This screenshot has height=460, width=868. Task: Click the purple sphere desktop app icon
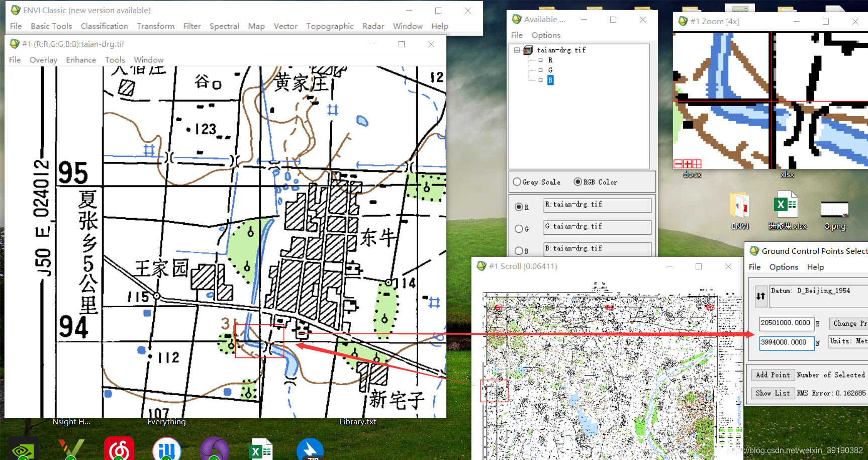coord(215,448)
